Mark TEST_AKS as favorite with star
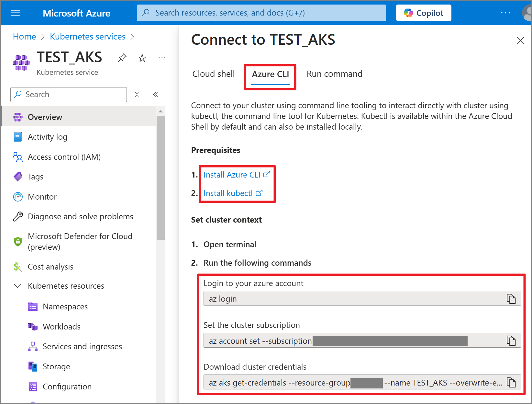The image size is (532, 404). coord(142,58)
